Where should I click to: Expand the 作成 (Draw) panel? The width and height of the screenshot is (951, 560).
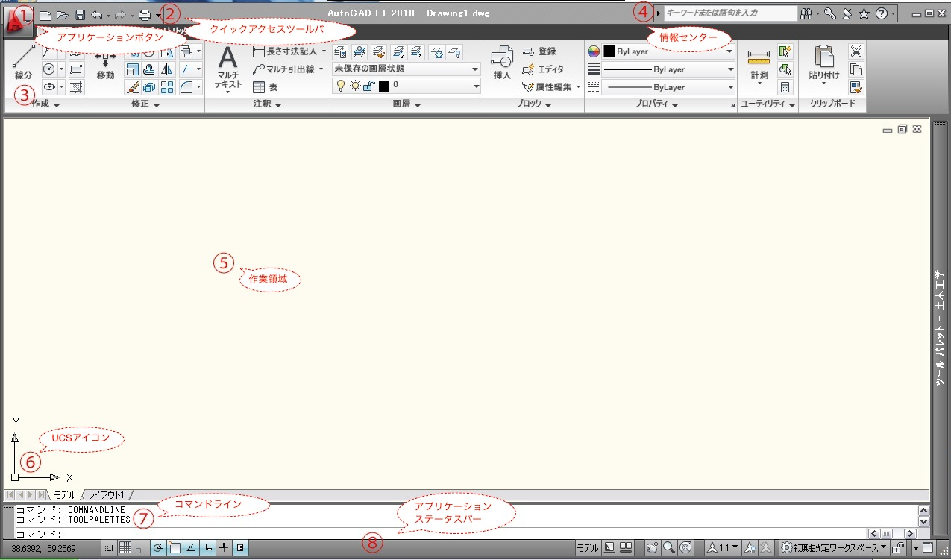point(45,105)
